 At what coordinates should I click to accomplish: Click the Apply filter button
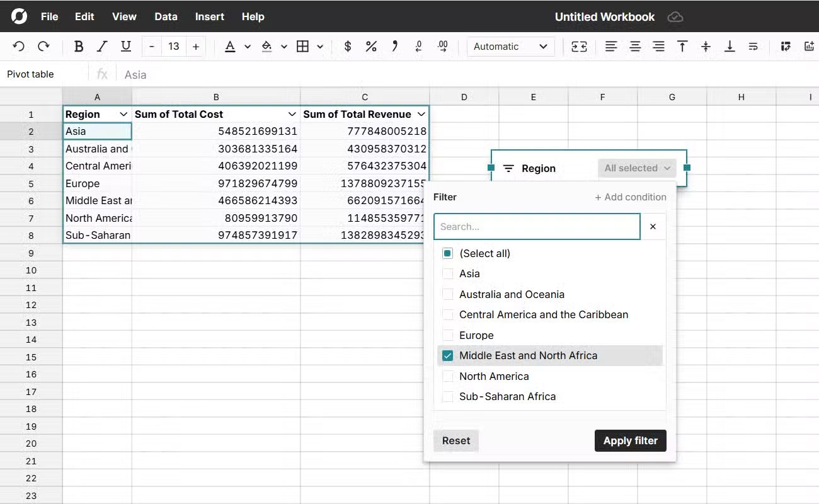click(630, 440)
